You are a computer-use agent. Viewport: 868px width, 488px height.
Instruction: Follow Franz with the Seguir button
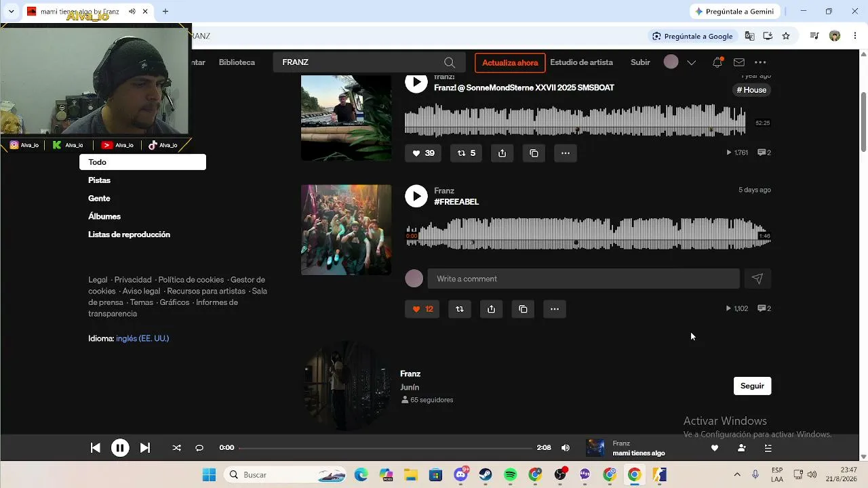click(752, 386)
